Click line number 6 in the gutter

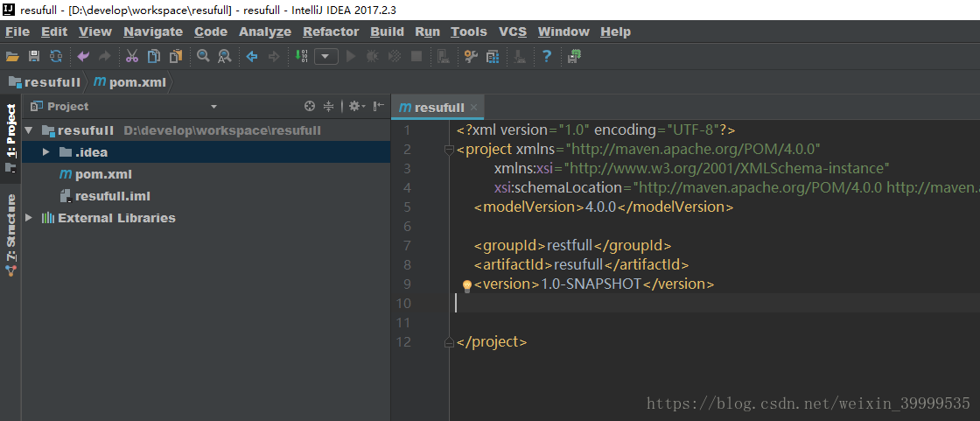(x=407, y=226)
